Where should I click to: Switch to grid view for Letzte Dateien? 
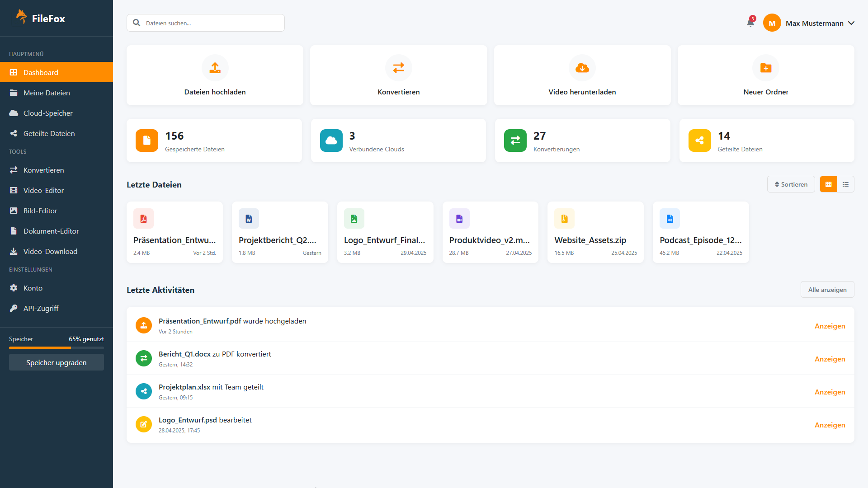click(x=828, y=184)
